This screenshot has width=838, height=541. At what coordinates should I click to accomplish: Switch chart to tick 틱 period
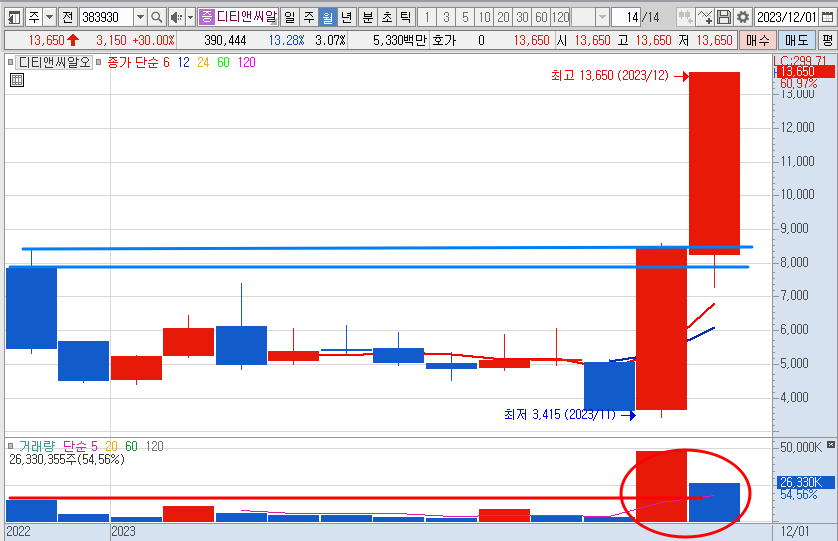pos(406,18)
